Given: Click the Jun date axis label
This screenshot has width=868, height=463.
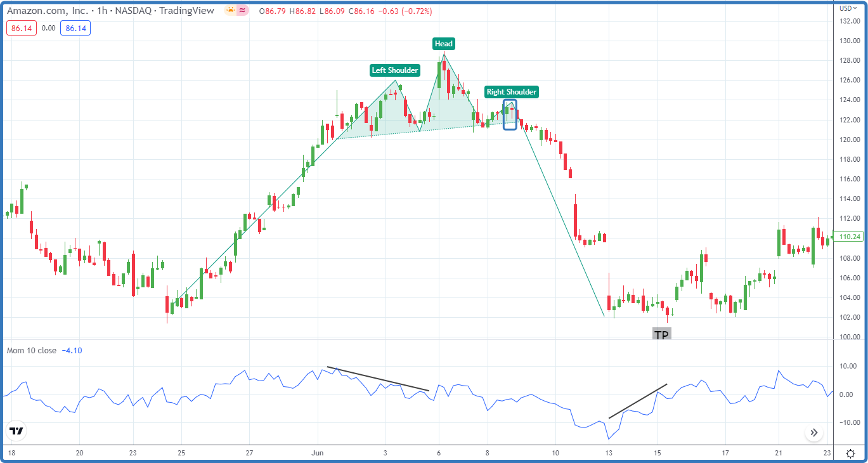Looking at the screenshot, I should click(x=317, y=453).
